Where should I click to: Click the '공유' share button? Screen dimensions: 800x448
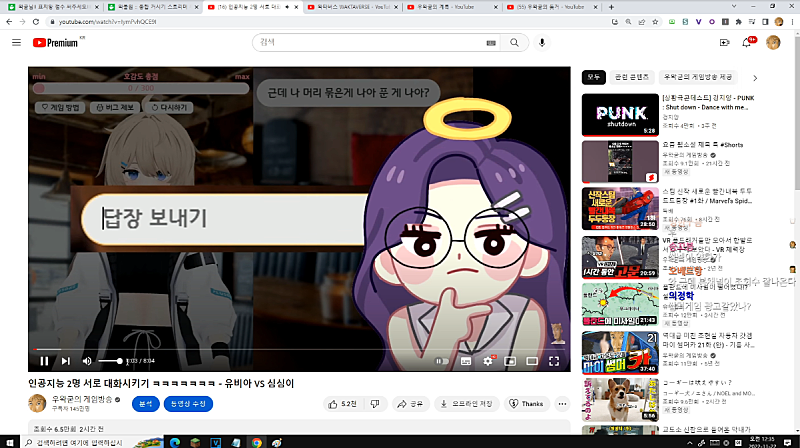(x=410, y=404)
